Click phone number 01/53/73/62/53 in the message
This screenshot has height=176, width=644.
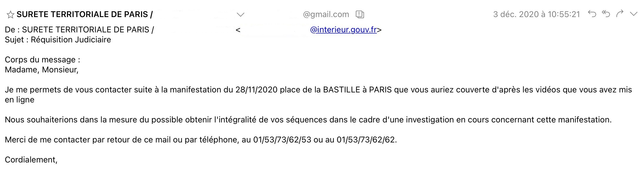point(282,140)
